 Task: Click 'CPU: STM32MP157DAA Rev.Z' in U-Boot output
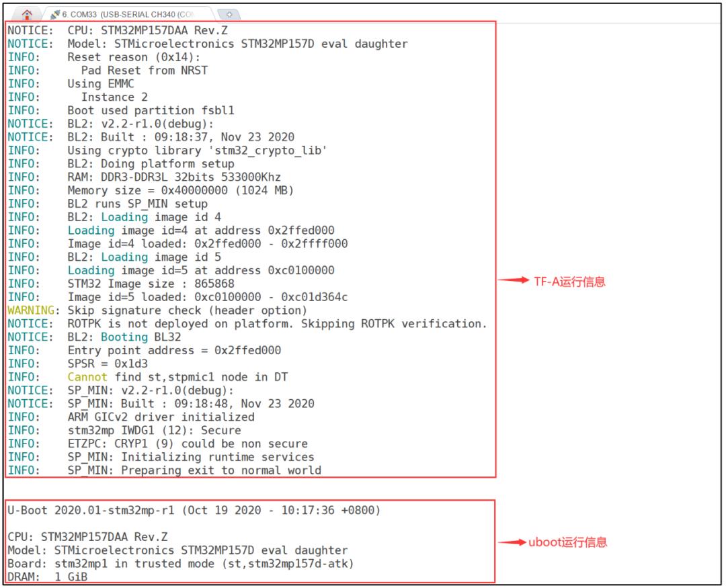pos(87,537)
